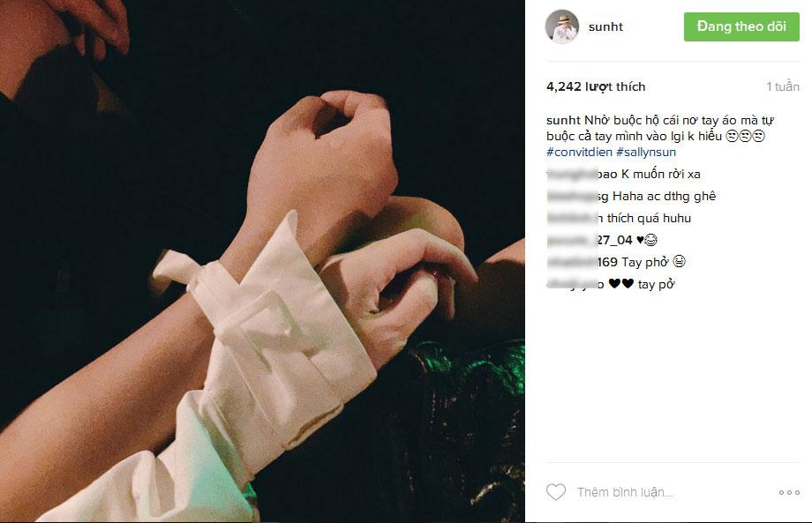The height and width of the screenshot is (523, 812).
Task: View the 4,242 lượt thích likes list
Action: coord(596,86)
